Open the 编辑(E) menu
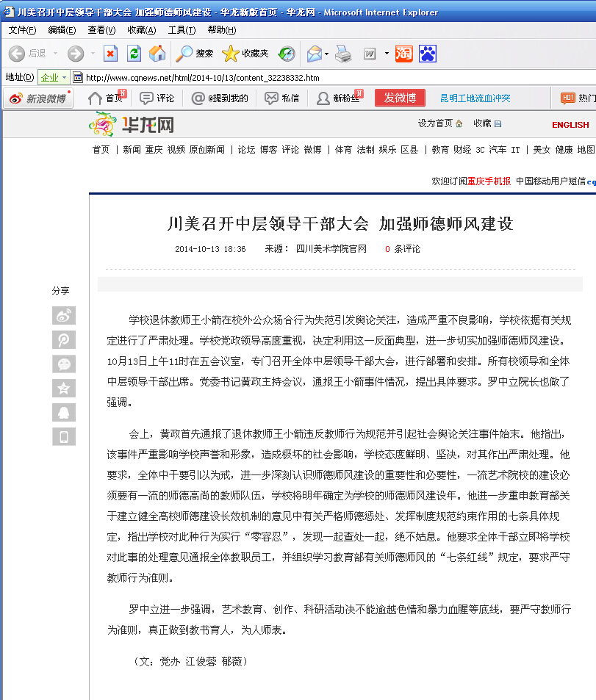 [62, 30]
